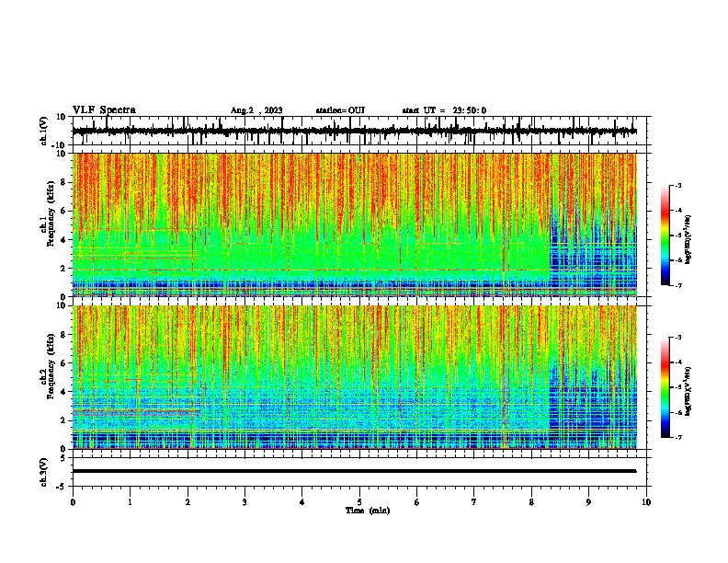Click the ch.1 spectrogram color scale bar

coord(665,236)
